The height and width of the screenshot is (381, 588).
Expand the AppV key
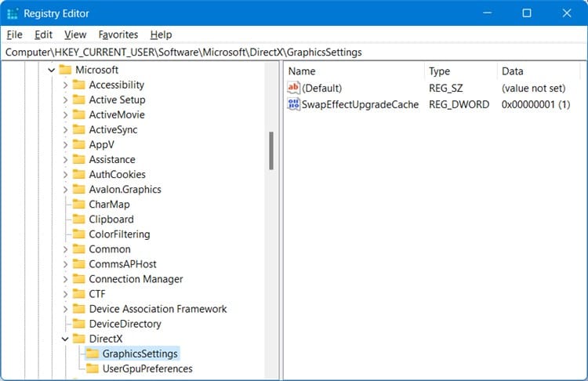65,145
